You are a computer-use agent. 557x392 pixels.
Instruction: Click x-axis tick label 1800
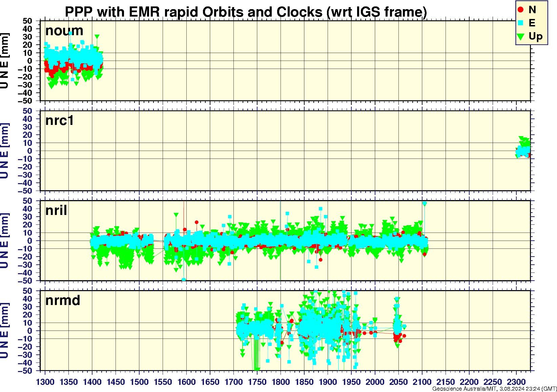point(281,382)
